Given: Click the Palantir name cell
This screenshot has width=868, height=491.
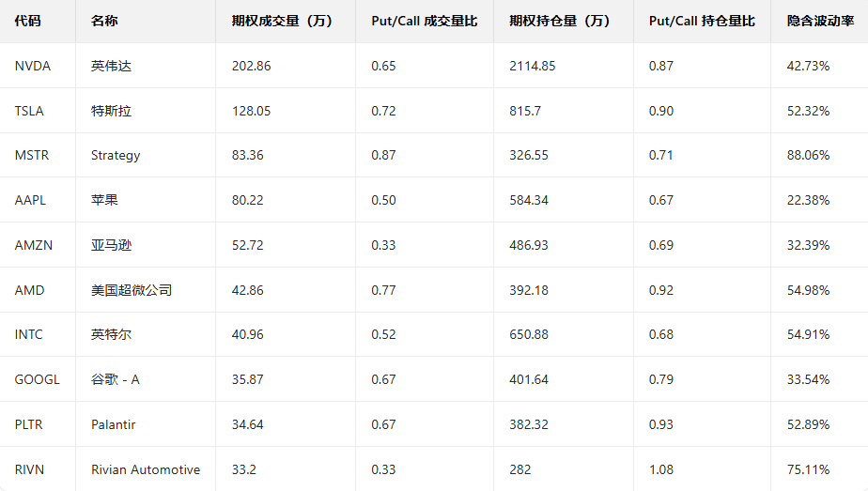Looking at the screenshot, I should pyautogui.click(x=114, y=424).
